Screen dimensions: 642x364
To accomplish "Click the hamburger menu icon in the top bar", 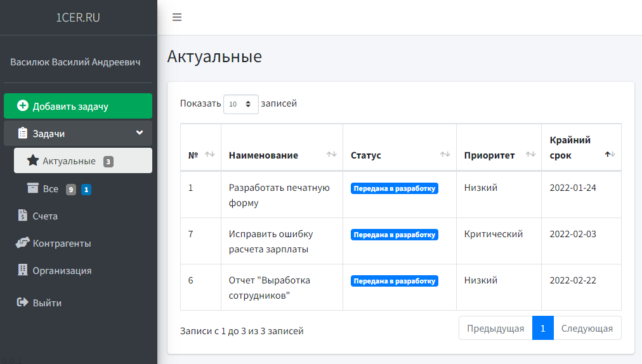I will (x=177, y=17).
